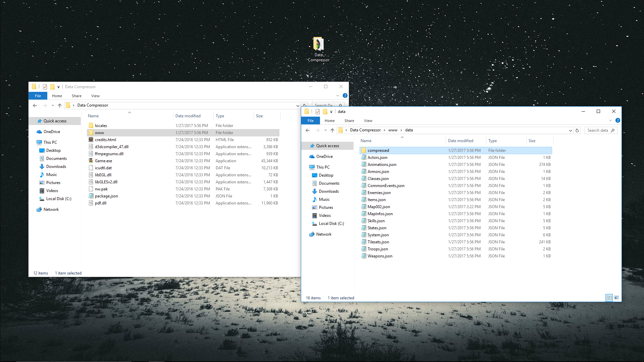Click the Search data input field
The height and width of the screenshot is (362, 644).
click(598, 130)
